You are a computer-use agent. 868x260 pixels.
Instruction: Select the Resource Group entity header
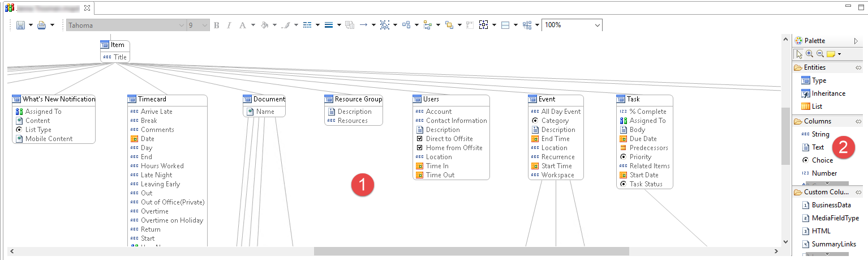point(354,99)
